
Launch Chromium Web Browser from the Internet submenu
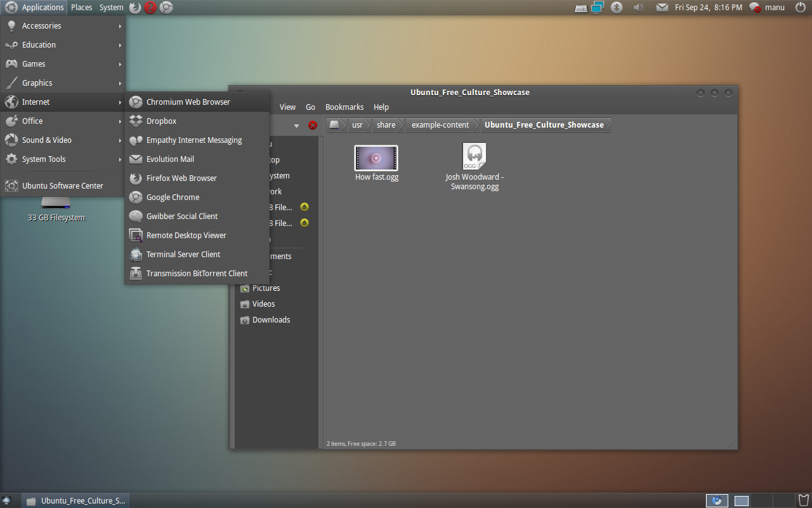pyautogui.click(x=197, y=102)
